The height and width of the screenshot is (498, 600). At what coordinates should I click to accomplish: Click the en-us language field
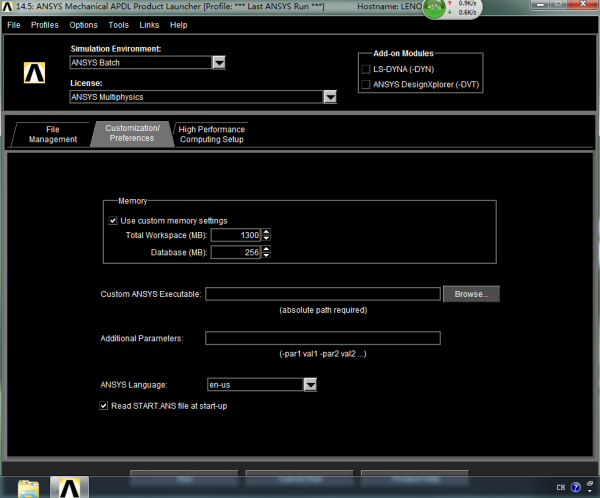256,384
